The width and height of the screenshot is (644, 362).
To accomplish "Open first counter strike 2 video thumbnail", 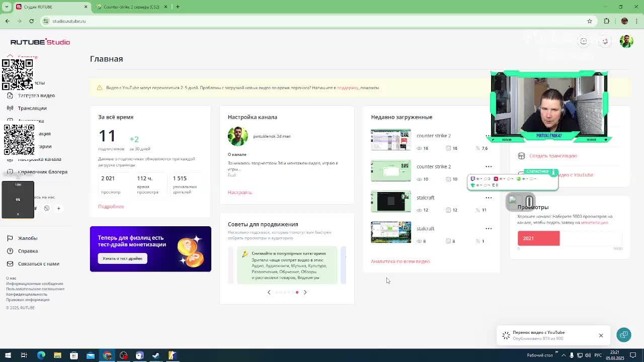I will pyautogui.click(x=391, y=140).
